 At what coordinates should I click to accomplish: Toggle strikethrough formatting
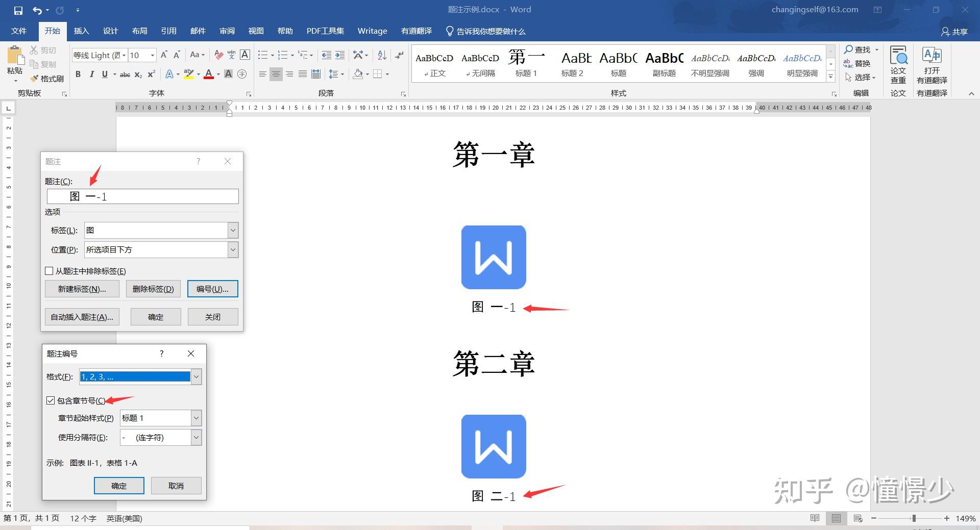pos(125,74)
